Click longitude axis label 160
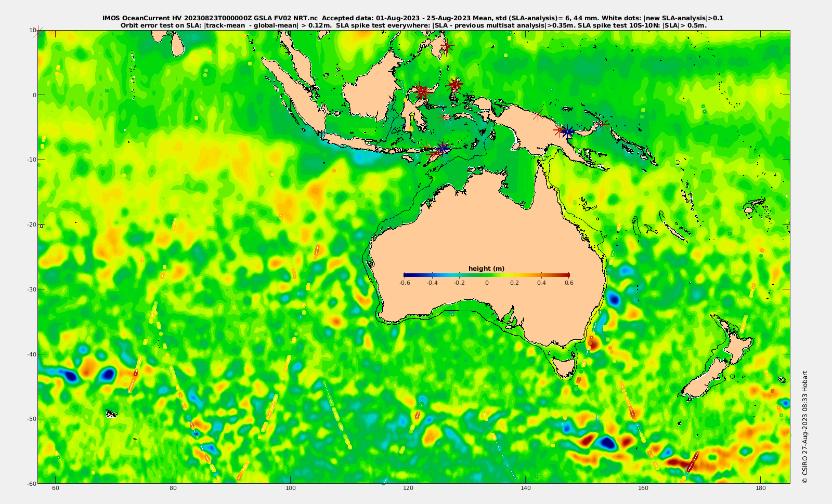Screen dimensions: 832x504 (643, 488)
